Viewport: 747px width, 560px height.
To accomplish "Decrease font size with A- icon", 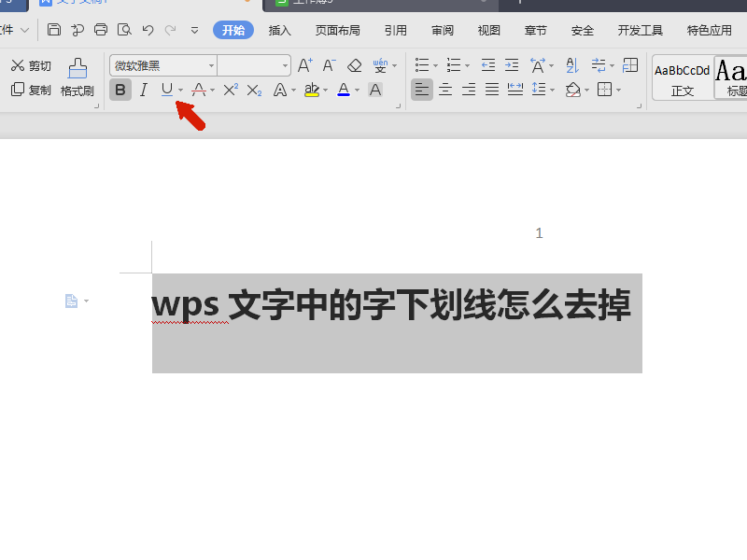I will (330, 65).
